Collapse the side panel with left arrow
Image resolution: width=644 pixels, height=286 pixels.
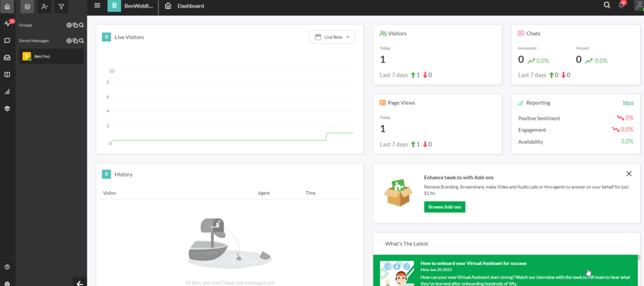(x=80, y=283)
